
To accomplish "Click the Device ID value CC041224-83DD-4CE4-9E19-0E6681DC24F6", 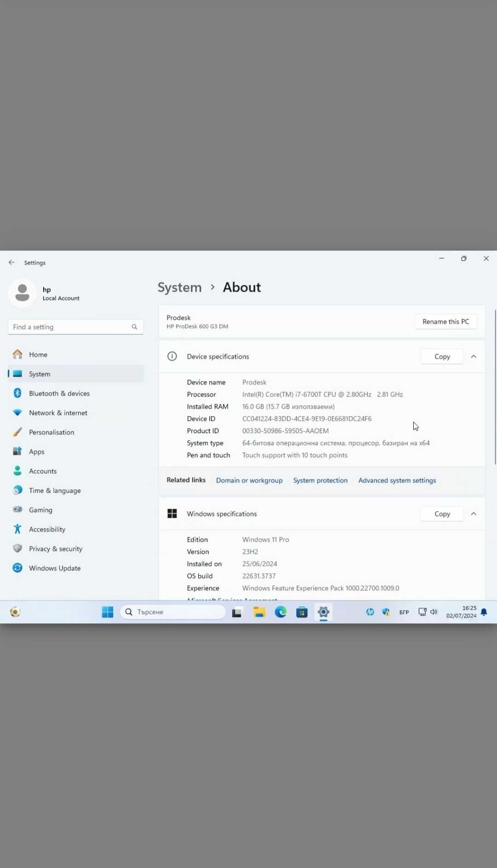I will coord(307,419).
